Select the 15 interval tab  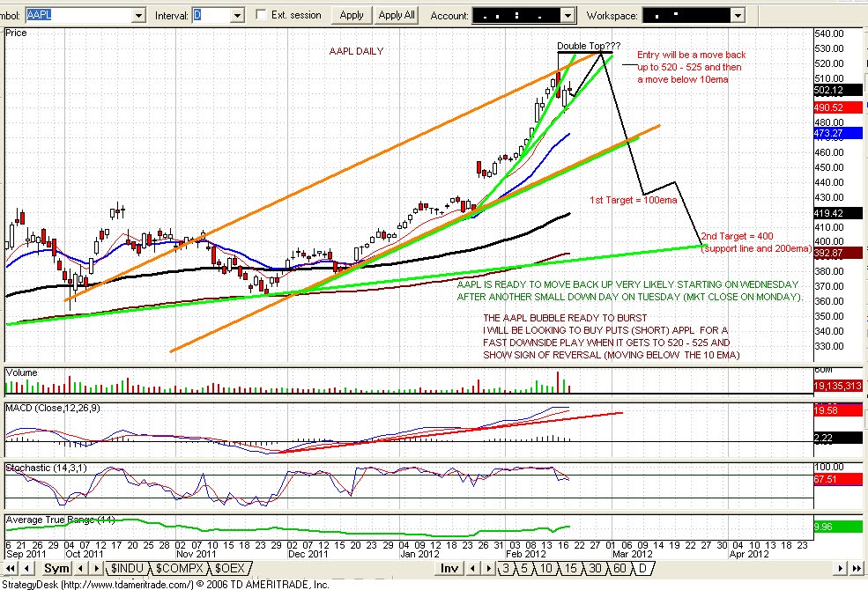pyautogui.click(x=571, y=569)
